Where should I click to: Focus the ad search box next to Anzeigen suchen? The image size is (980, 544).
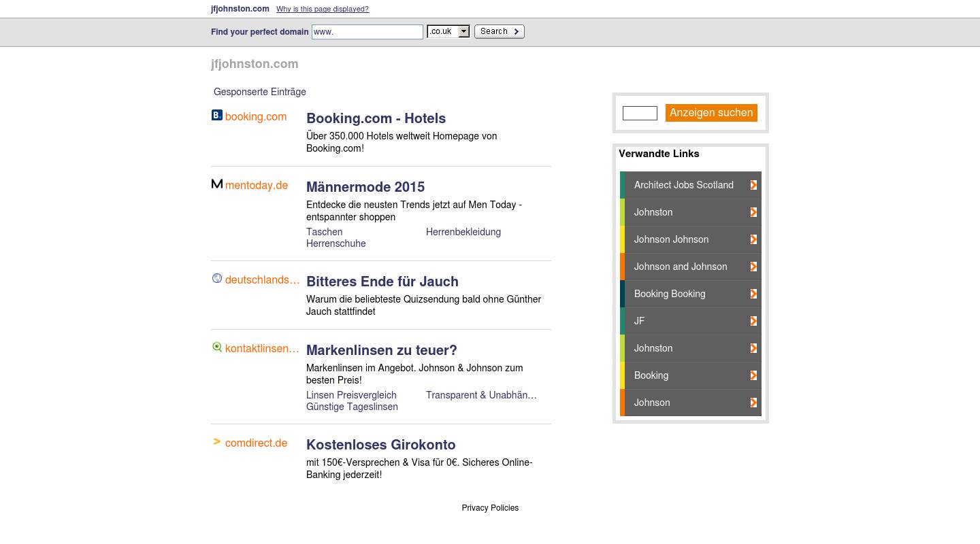[x=640, y=114]
